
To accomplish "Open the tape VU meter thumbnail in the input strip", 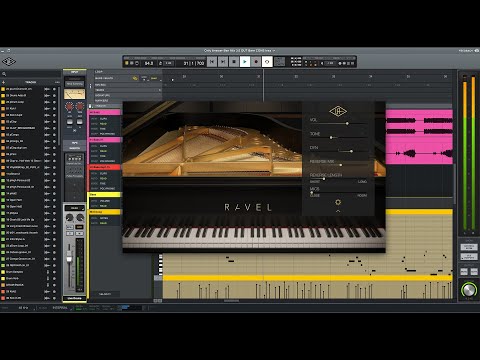I will [75, 94].
